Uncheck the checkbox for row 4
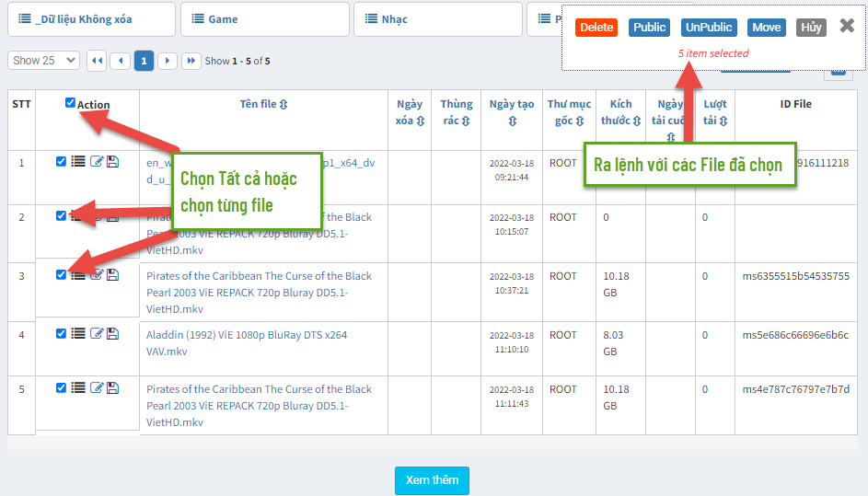Screen dimensions: 868x496 tap(62, 333)
